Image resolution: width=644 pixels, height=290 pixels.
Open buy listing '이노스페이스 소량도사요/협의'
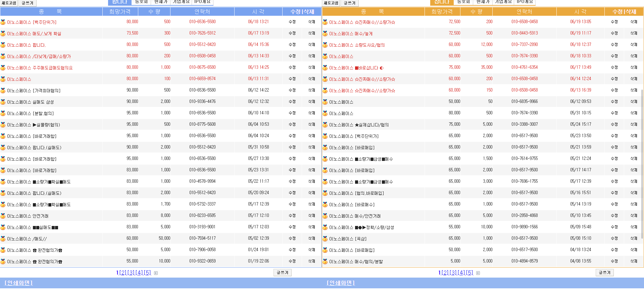(357, 45)
